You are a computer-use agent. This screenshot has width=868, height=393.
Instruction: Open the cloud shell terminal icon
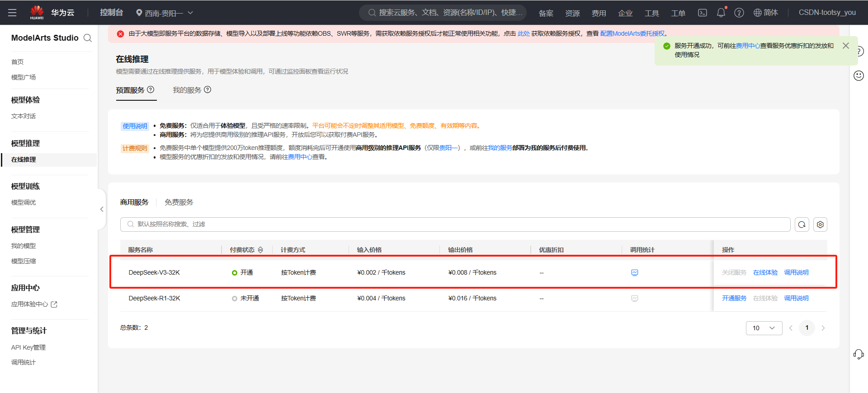702,13
